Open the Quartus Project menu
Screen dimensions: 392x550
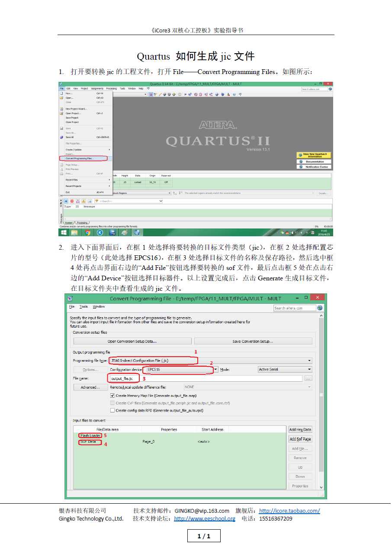click(x=84, y=88)
